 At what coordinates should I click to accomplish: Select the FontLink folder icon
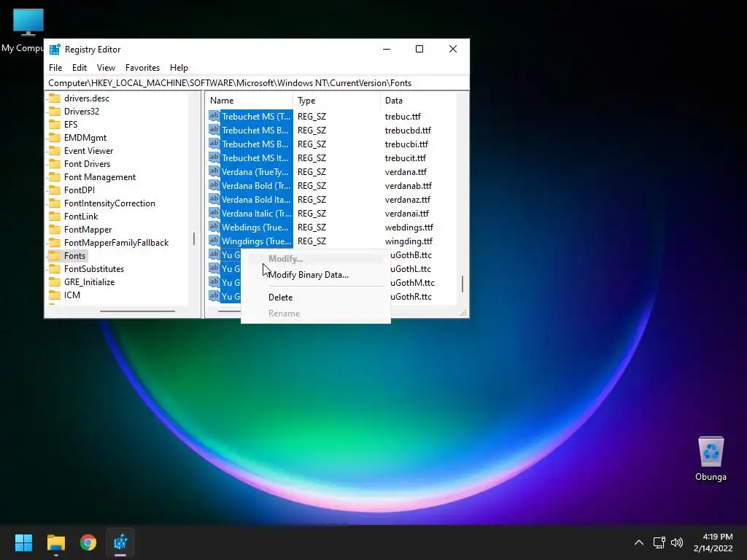(x=55, y=216)
